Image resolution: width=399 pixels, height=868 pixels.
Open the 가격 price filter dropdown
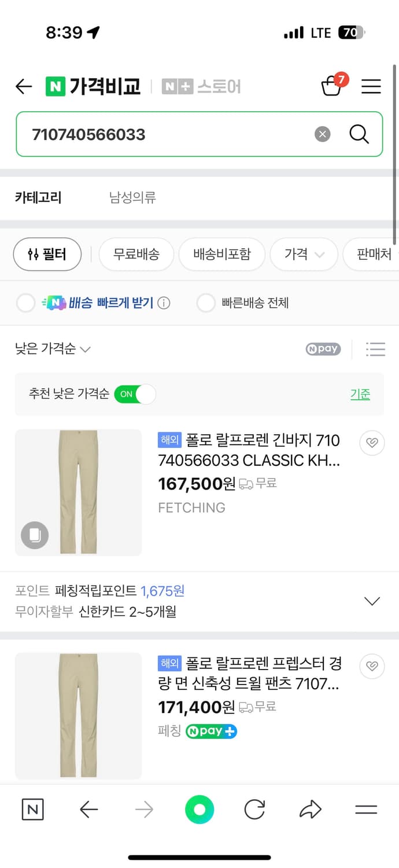pyautogui.click(x=304, y=254)
